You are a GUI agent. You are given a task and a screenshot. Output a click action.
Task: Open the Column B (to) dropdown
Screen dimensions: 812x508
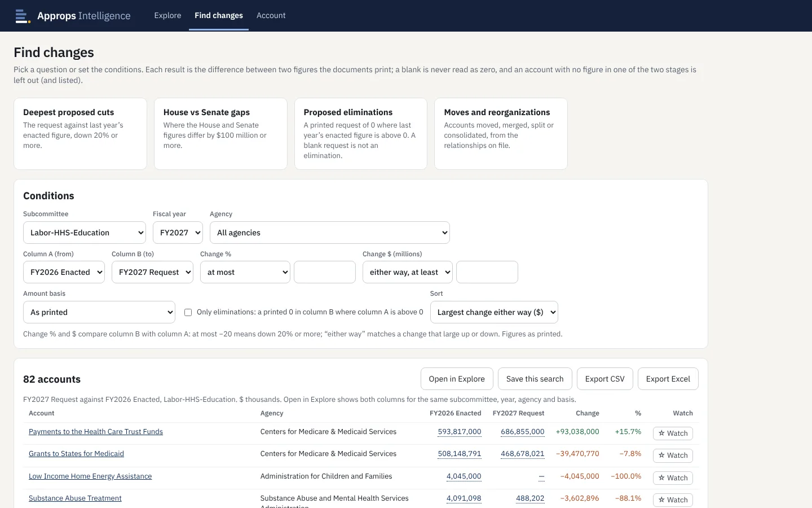pyautogui.click(x=152, y=272)
